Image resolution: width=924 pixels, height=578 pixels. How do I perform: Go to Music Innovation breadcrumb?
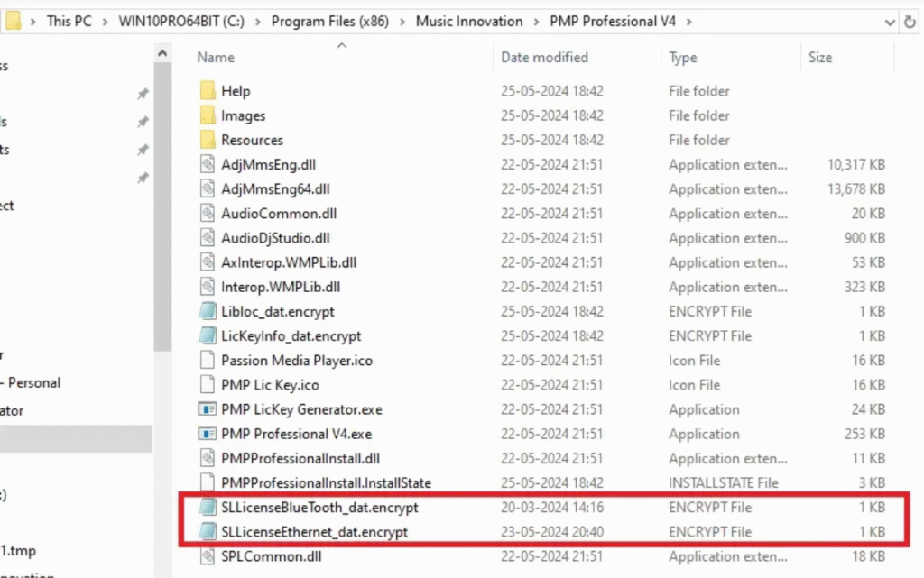pos(469,21)
